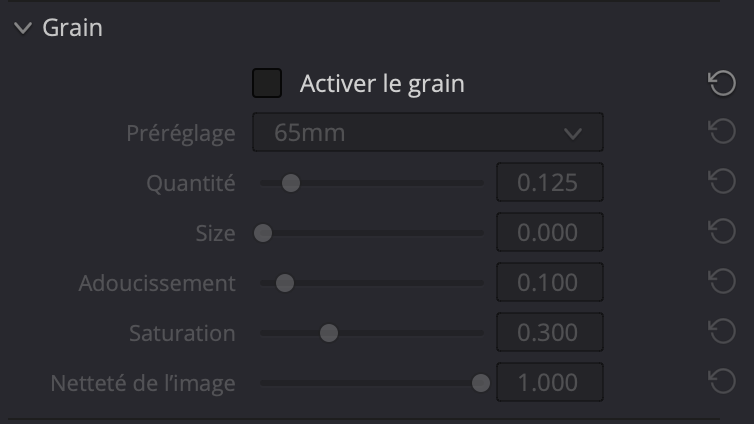Reset the Saturation value
754x424 pixels.
point(721,332)
